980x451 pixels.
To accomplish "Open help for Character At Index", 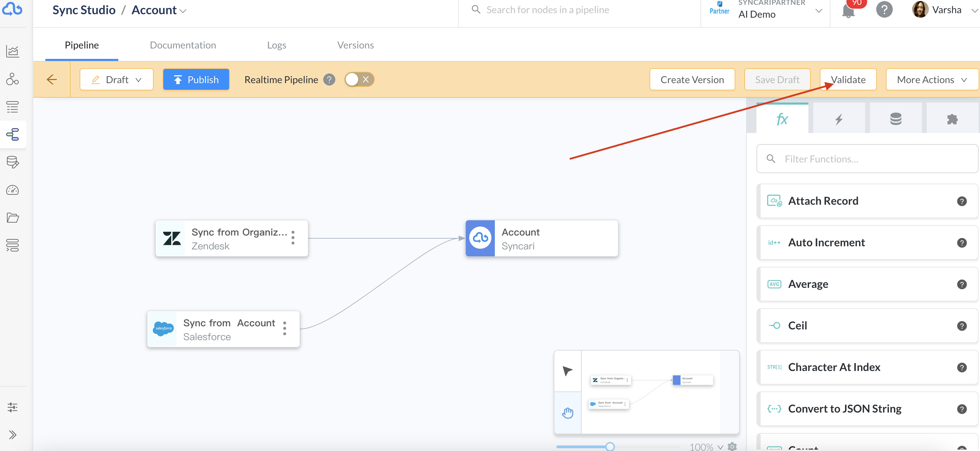I will click(962, 367).
